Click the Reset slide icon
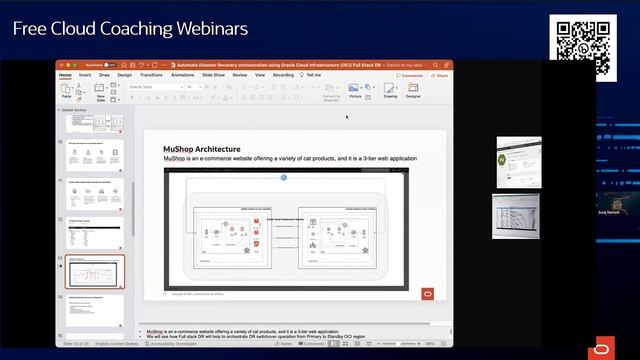This screenshot has height=360, width=640. tap(113, 92)
